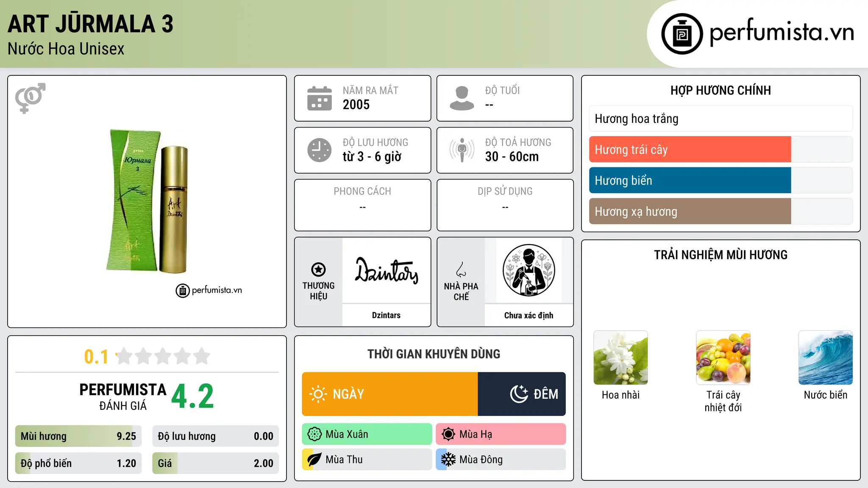This screenshot has width=868, height=488.
Task: Click the Dzintars brand logo
Action: point(386,270)
